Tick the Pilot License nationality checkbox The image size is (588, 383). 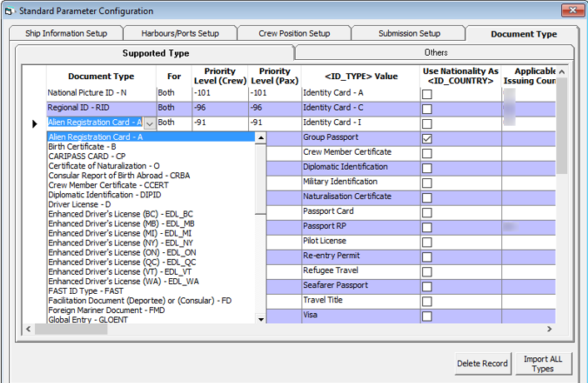(x=427, y=242)
